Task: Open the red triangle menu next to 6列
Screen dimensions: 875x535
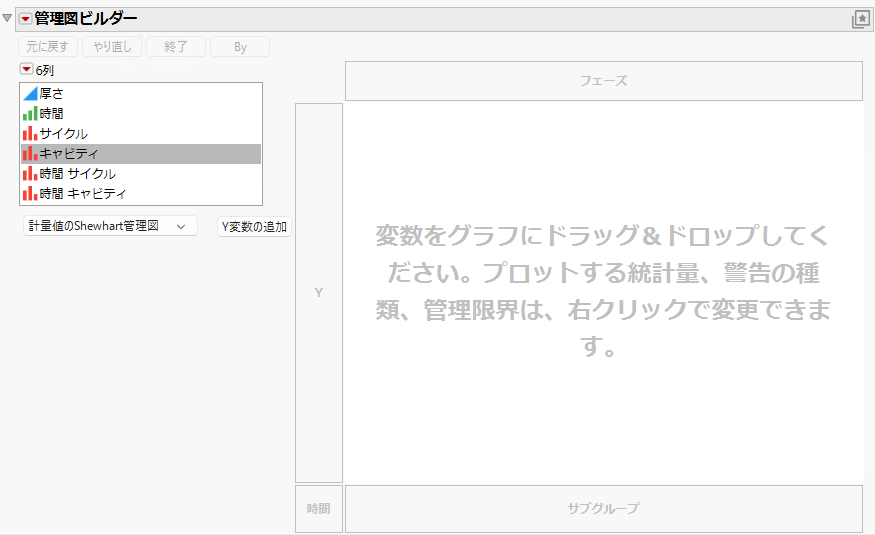Action: [x=26, y=69]
